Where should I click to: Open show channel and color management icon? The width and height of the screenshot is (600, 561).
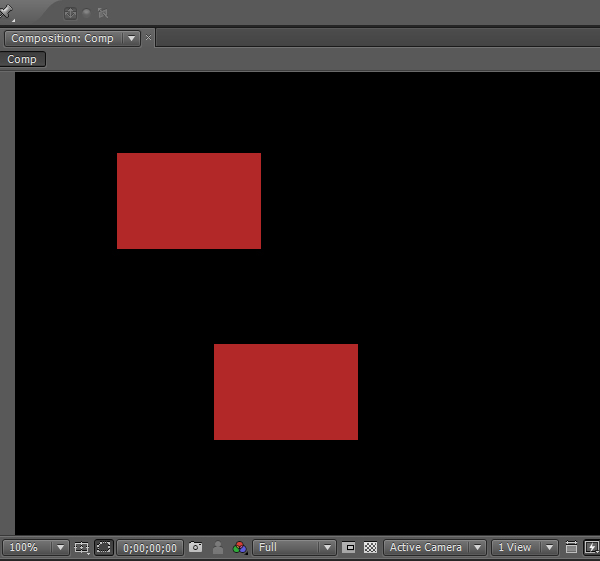(240, 548)
